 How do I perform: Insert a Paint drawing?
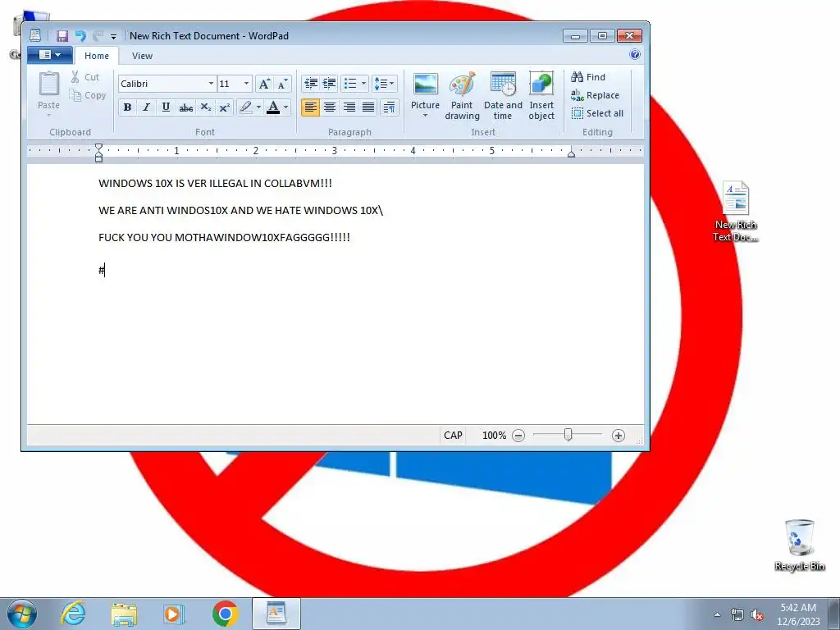pos(462,97)
